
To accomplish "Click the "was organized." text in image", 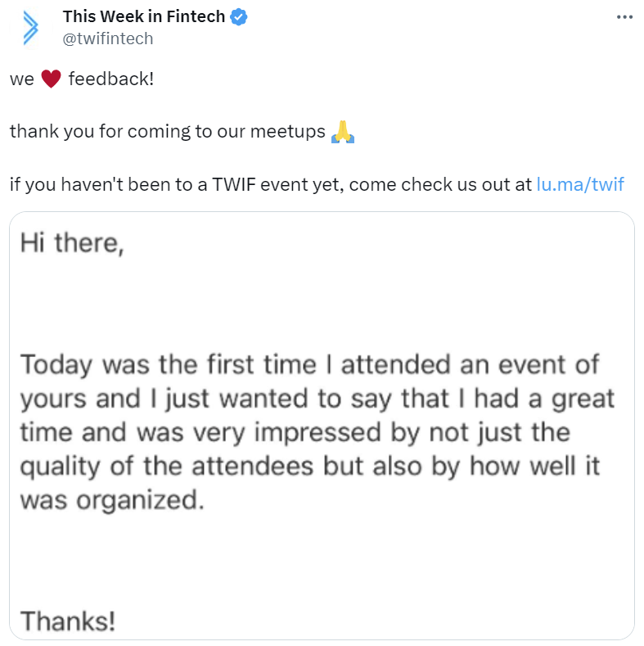I will pyautogui.click(x=112, y=500).
